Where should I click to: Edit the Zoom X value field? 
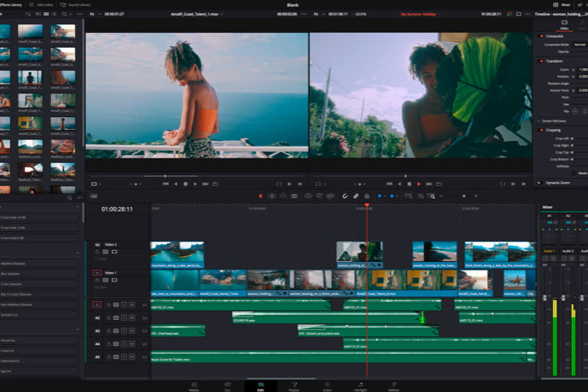coord(583,70)
